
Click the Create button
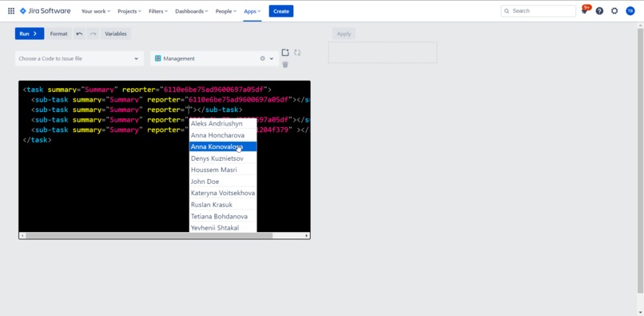point(281,11)
